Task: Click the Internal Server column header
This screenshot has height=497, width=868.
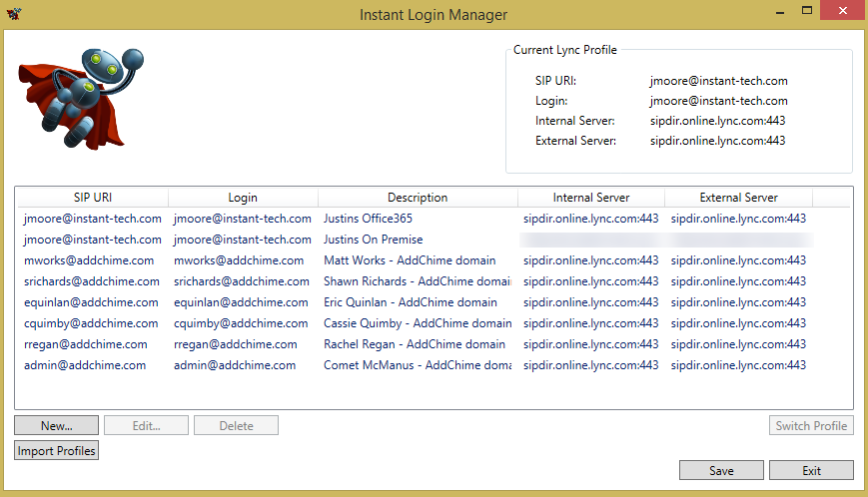Action: point(591,198)
